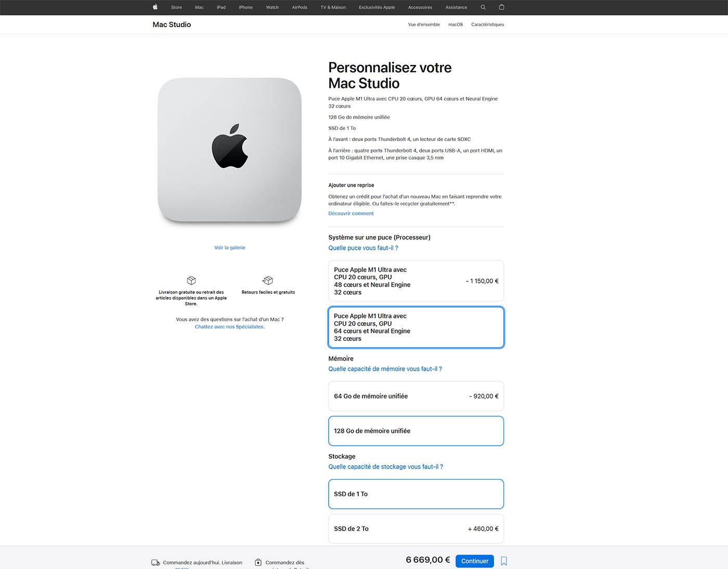Click Commandez aujourd'hui. Livraison text
728x569 pixels.
coord(202,563)
